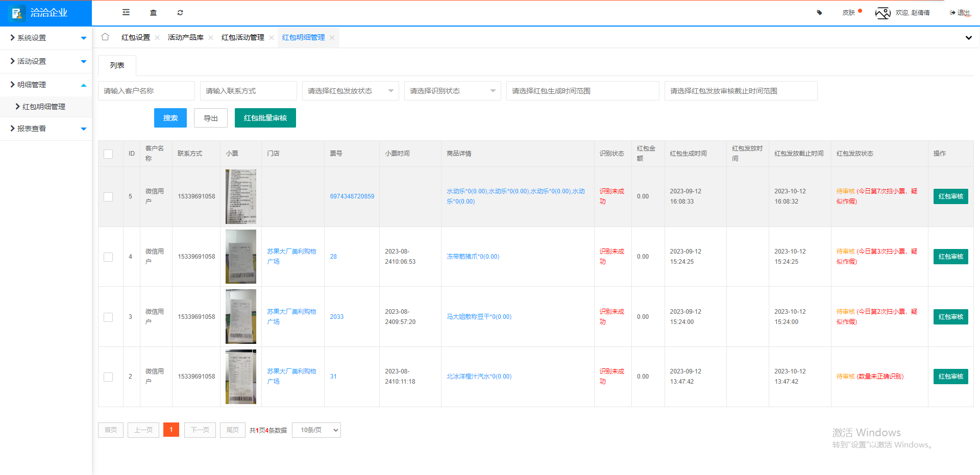This screenshot has width=980, height=475.
Task: Click the 洽洽企业 logo icon
Action: (17, 12)
